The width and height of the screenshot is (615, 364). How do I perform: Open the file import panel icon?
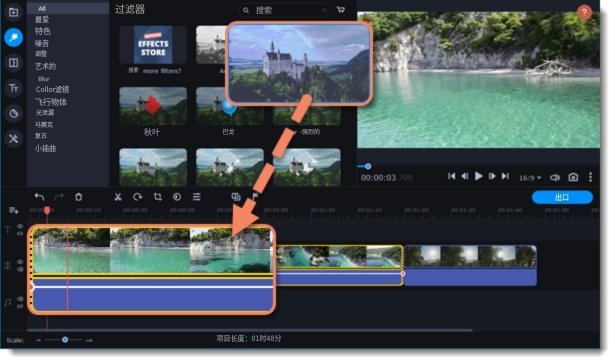coord(13,12)
